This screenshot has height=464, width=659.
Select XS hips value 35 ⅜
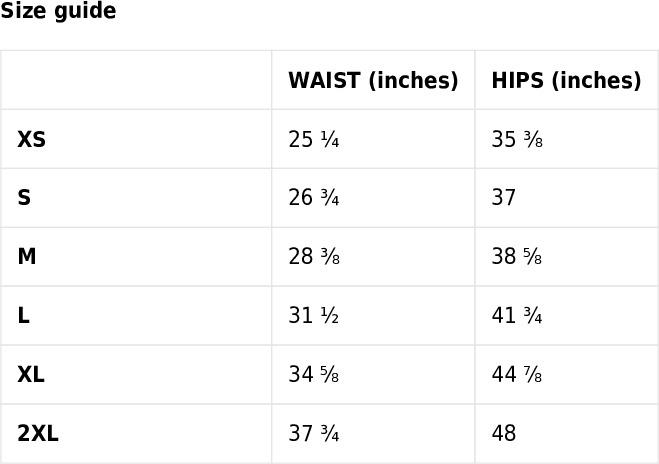[517, 140]
